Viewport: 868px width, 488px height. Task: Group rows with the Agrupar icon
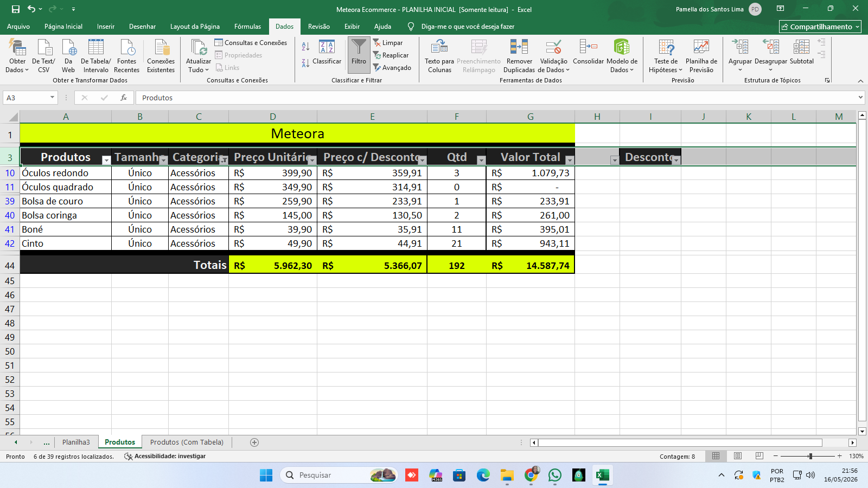pyautogui.click(x=740, y=47)
